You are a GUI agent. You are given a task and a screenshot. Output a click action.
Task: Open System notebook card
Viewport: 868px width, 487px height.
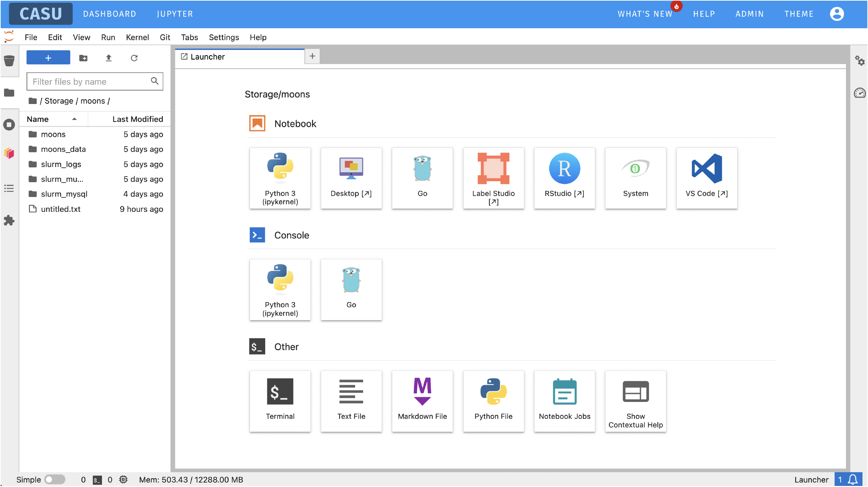[x=635, y=178]
